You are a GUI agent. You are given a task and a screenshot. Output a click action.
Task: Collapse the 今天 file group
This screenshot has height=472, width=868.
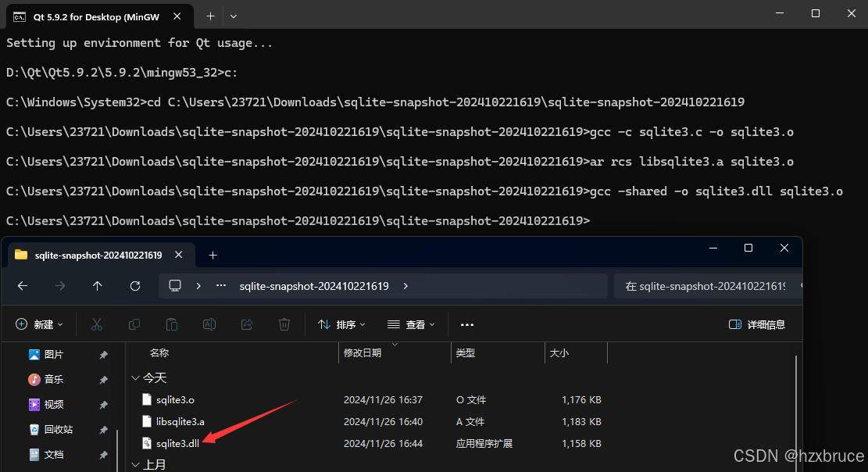pyautogui.click(x=135, y=377)
